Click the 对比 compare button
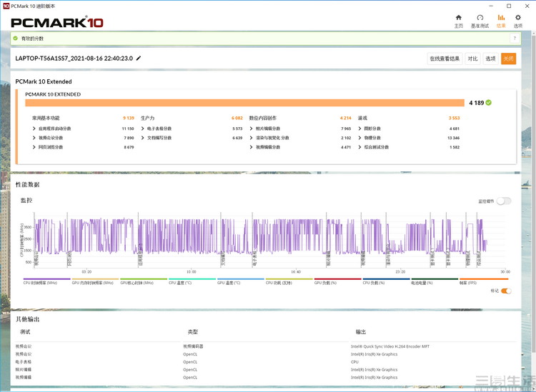This screenshot has height=392, width=536. pyautogui.click(x=473, y=59)
